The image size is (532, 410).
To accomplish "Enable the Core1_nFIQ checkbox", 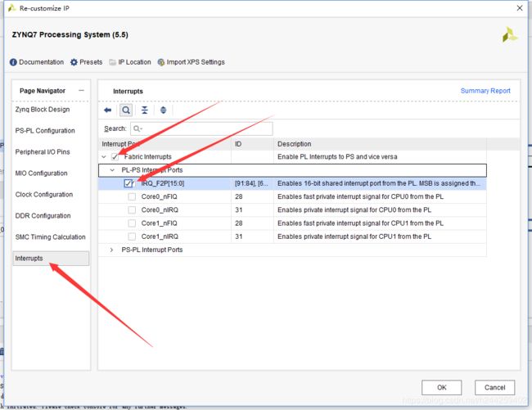I will pos(132,223).
